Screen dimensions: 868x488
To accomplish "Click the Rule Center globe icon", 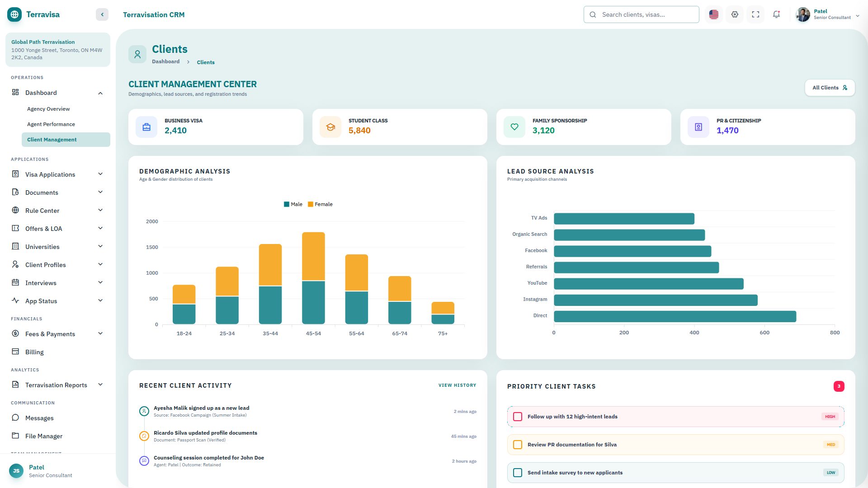I will tap(15, 210).
